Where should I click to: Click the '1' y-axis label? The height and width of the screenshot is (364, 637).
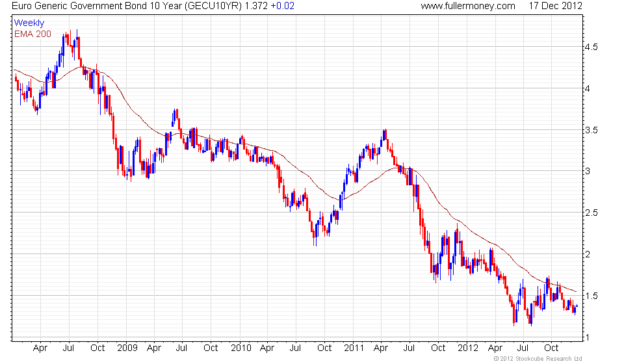(x=587, y=337)
